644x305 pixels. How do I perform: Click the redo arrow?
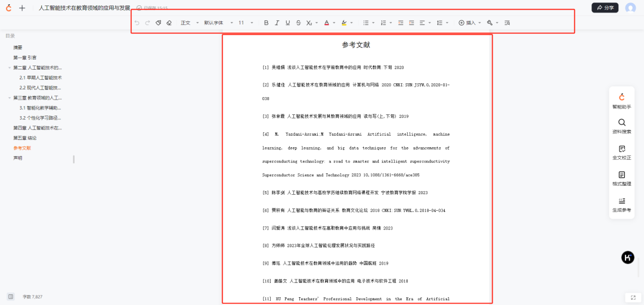(x=147, y=23)
